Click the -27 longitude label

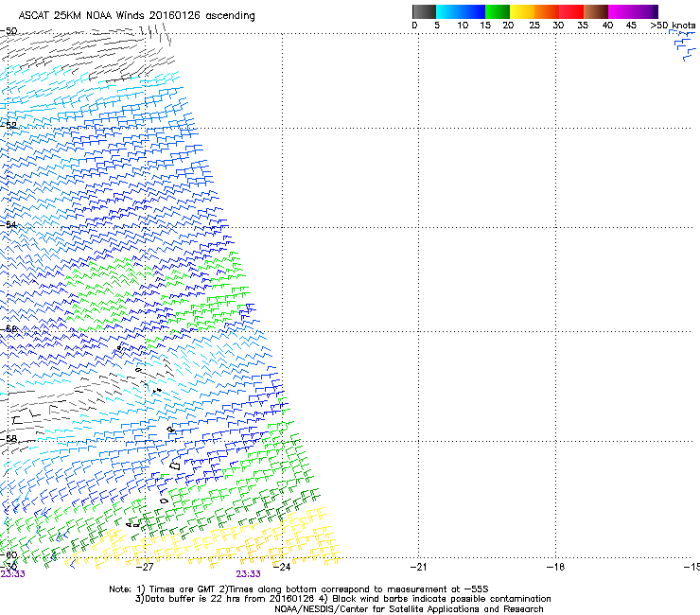145,567
